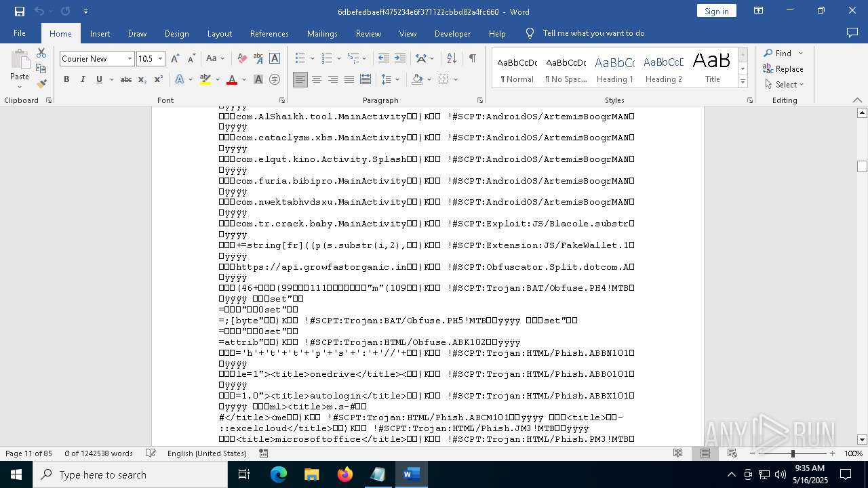The height and width of the screenshot is (488, 868).
Task: Switch to the References tab
Action: tap(269, 33)
